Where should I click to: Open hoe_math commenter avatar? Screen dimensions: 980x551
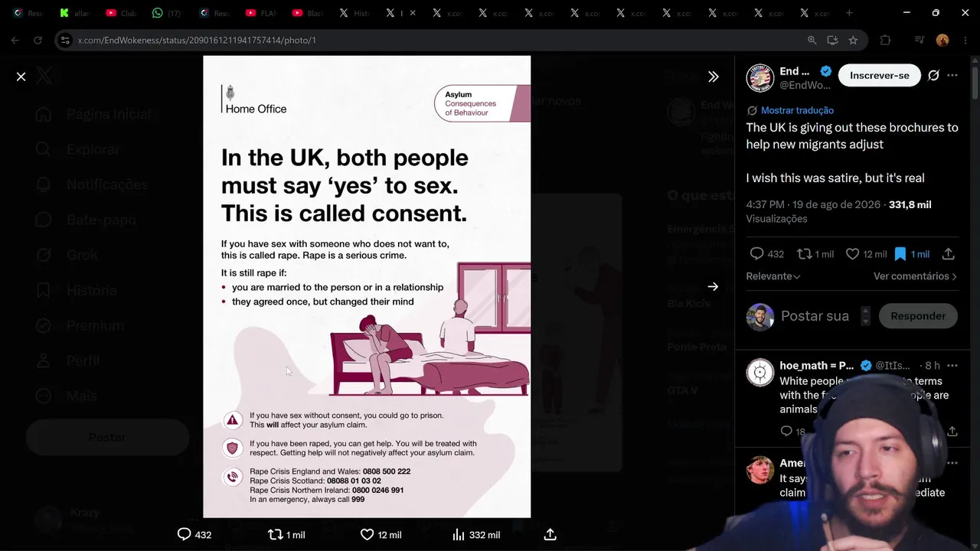[x=760, y=373]
